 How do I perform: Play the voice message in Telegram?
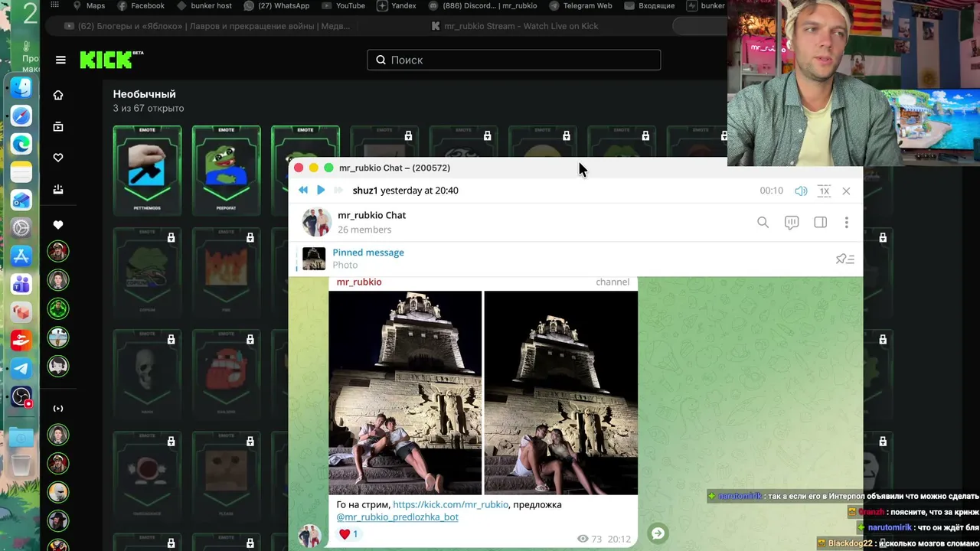pos(321,191)
